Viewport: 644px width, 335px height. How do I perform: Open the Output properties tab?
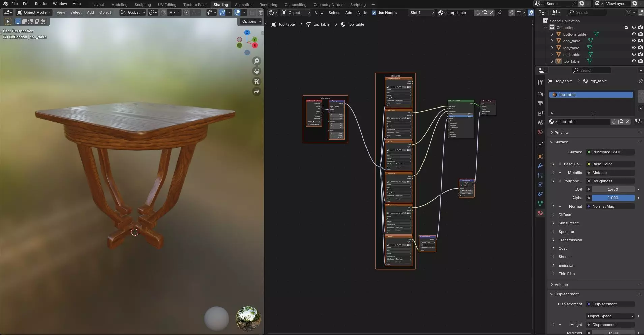540,103
